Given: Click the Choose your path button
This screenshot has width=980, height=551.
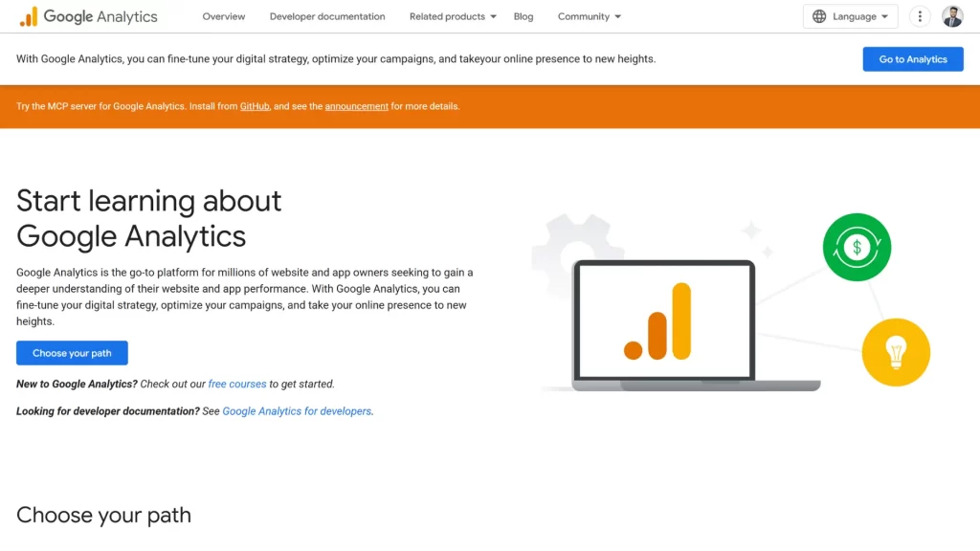Looking at the screenshot, I should pos(72,352).
